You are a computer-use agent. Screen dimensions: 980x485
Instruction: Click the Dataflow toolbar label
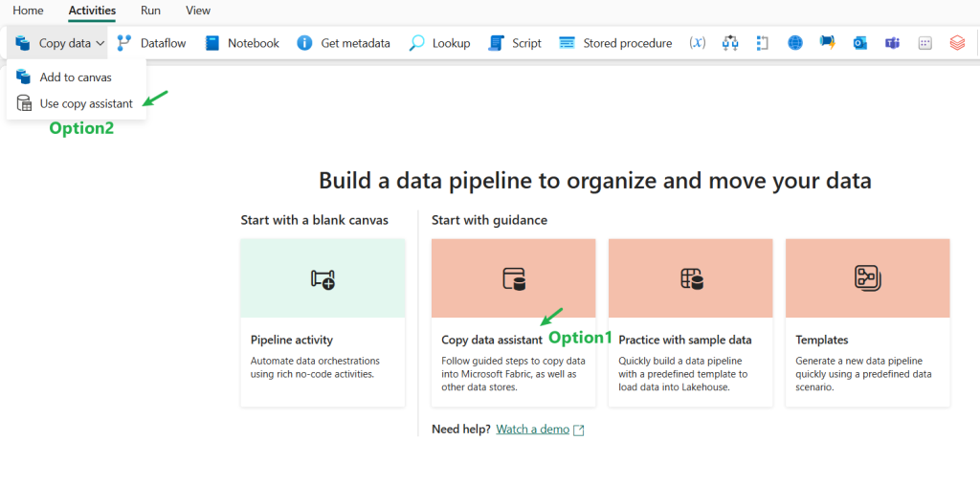click(x=163, y=43)
